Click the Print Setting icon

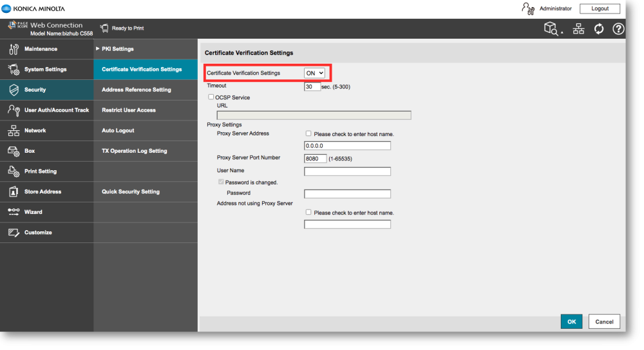[x=14, y=171]
